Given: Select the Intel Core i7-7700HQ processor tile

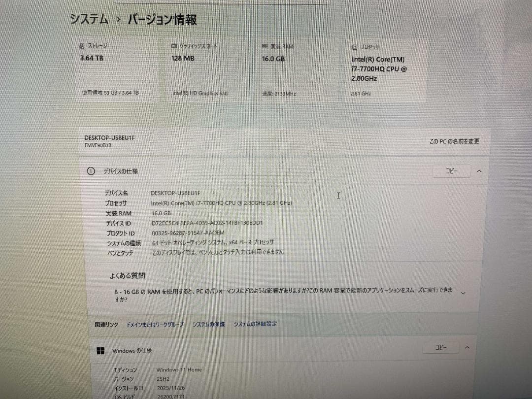Looking at the screenshot, I should (387, 70).
